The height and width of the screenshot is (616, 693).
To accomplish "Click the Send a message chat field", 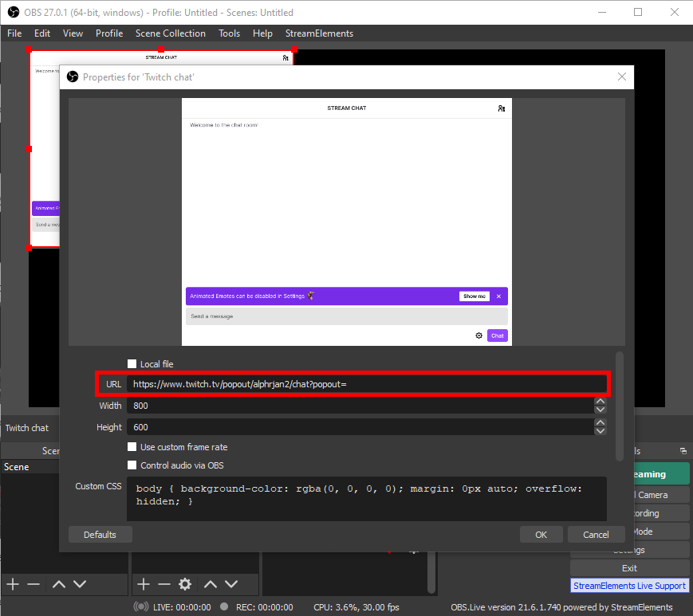I will (x=346, y=316).
